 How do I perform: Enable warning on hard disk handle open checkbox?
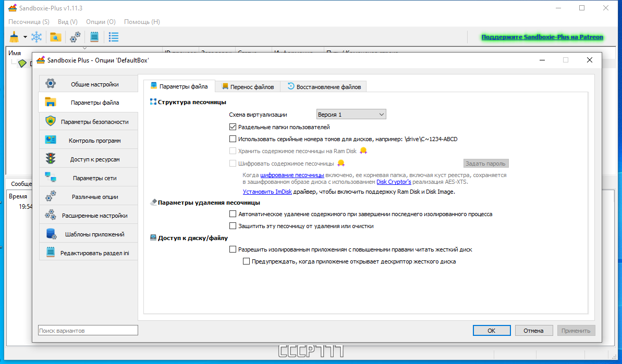point(246,261)
